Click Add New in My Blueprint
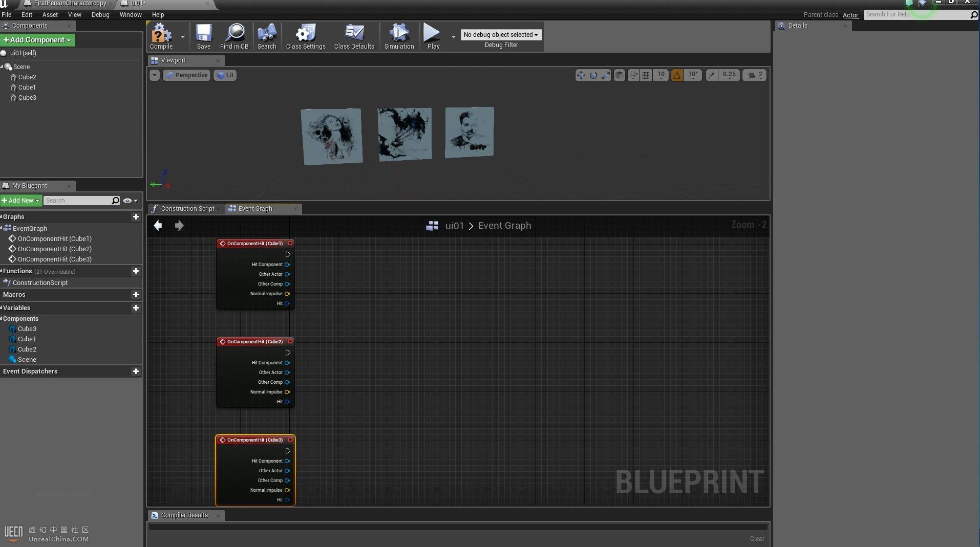Screen dimensions: 980x547 pos(21,201)
